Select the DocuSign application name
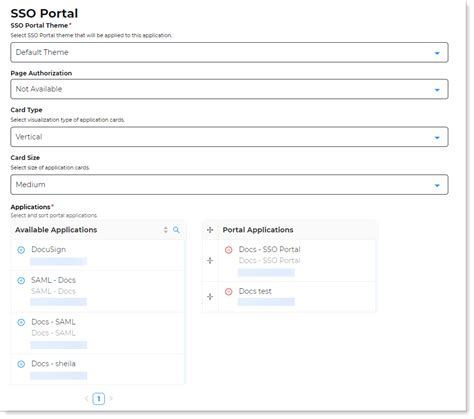Screen dimensions: 474x419 [x=49, y=249]
